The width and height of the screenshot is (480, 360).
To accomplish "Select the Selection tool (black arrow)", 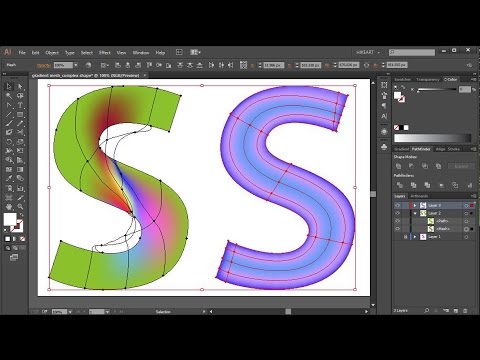I will 9,87.
